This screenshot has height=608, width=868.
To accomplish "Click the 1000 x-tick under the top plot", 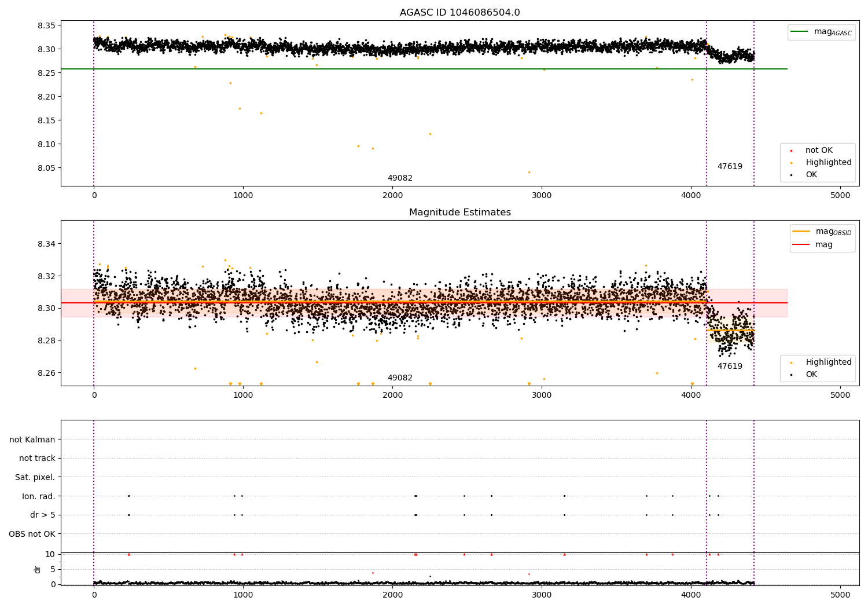I will click(243, 196).
